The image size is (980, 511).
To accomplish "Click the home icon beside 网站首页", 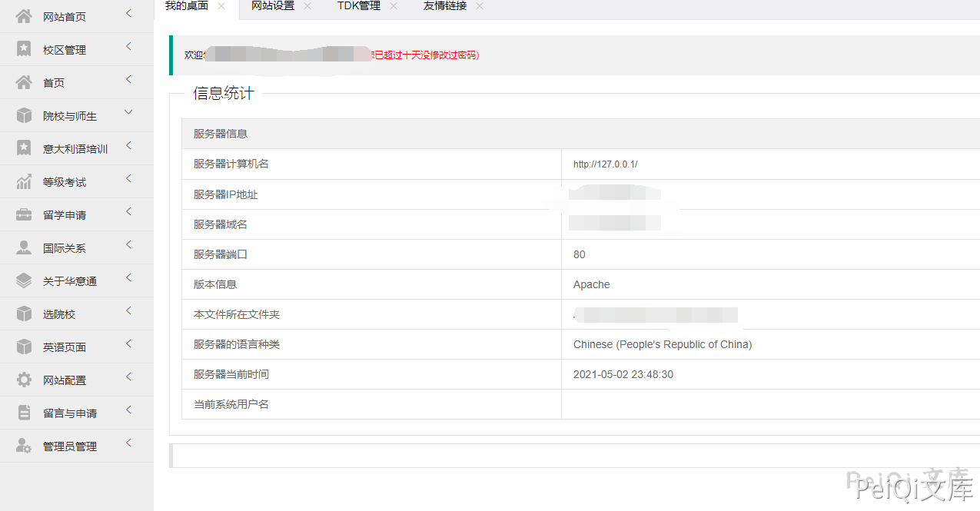I will [24, 16].
